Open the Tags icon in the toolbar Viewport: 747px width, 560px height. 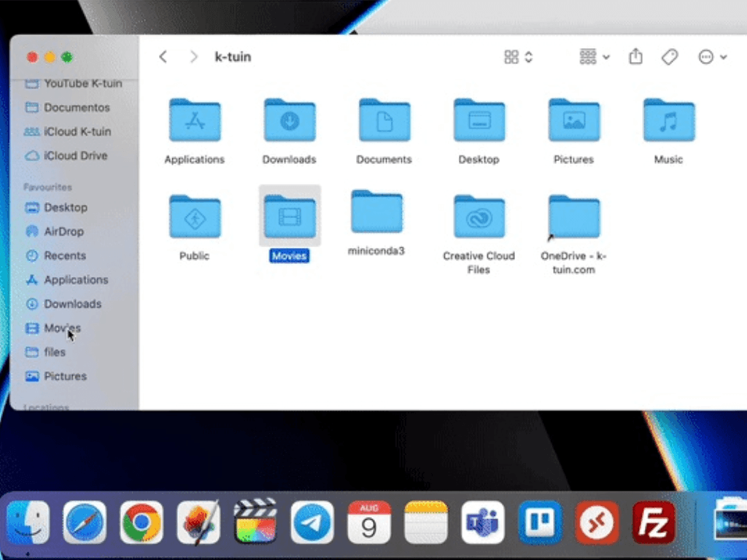pyautogui.click(x=670, y=56)
